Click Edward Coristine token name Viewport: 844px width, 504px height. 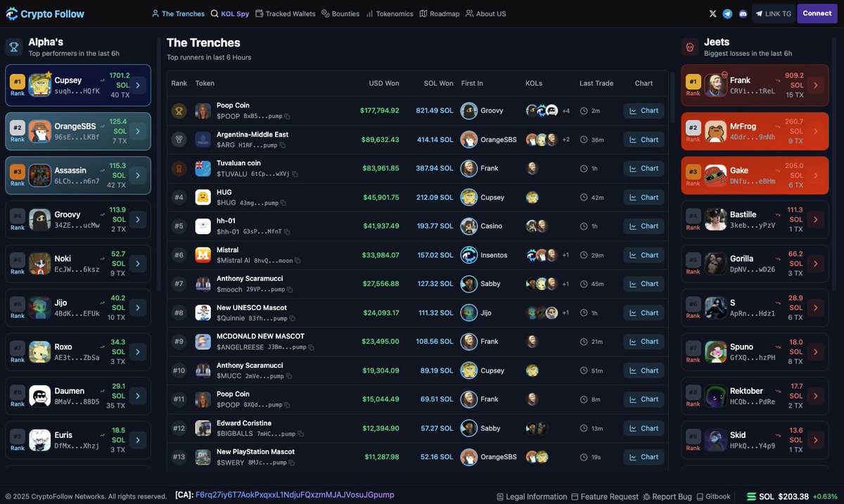[244, 423]
